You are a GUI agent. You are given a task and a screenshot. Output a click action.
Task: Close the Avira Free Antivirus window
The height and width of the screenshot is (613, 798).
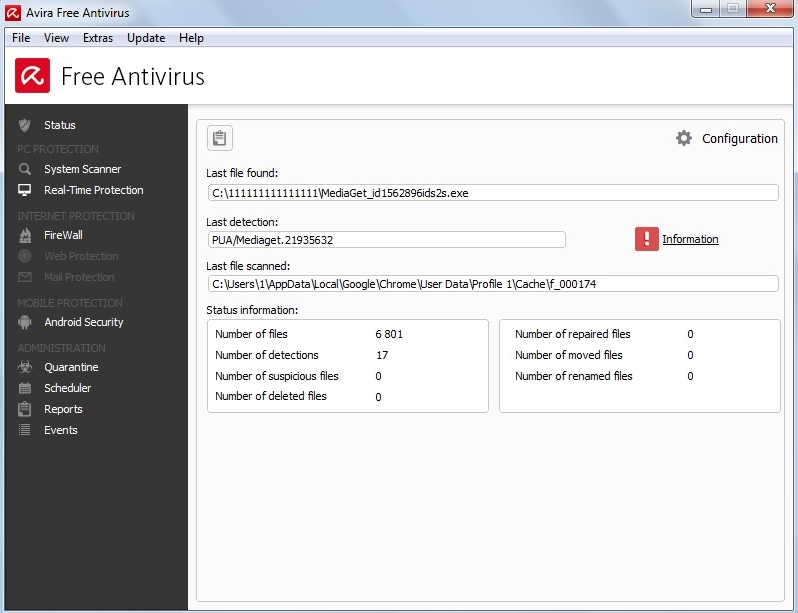[770, 9]
